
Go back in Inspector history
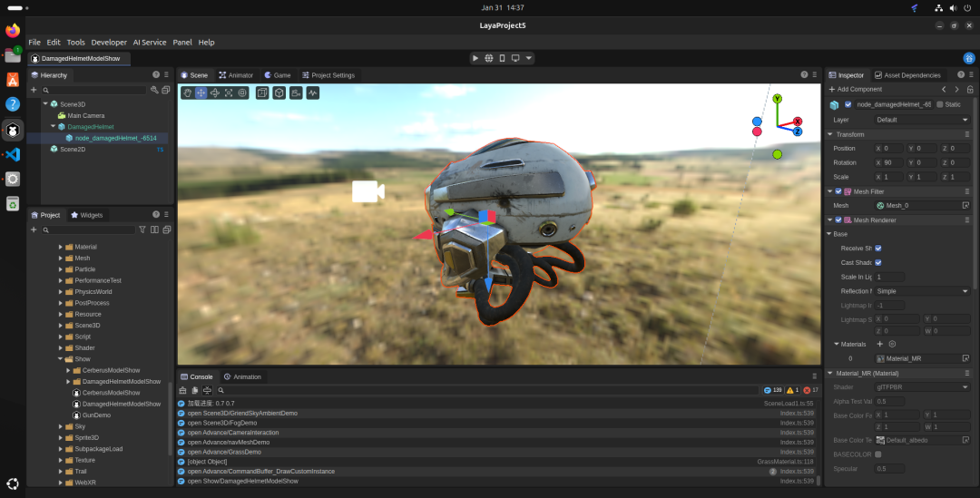(944, 90)
